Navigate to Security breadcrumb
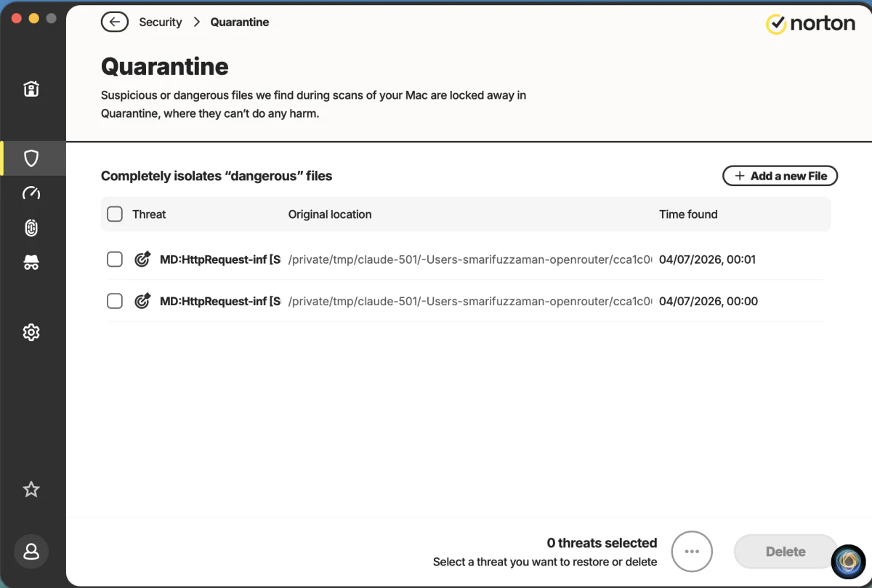The width and height of the screenshot is (872, 588). point(161,22)
